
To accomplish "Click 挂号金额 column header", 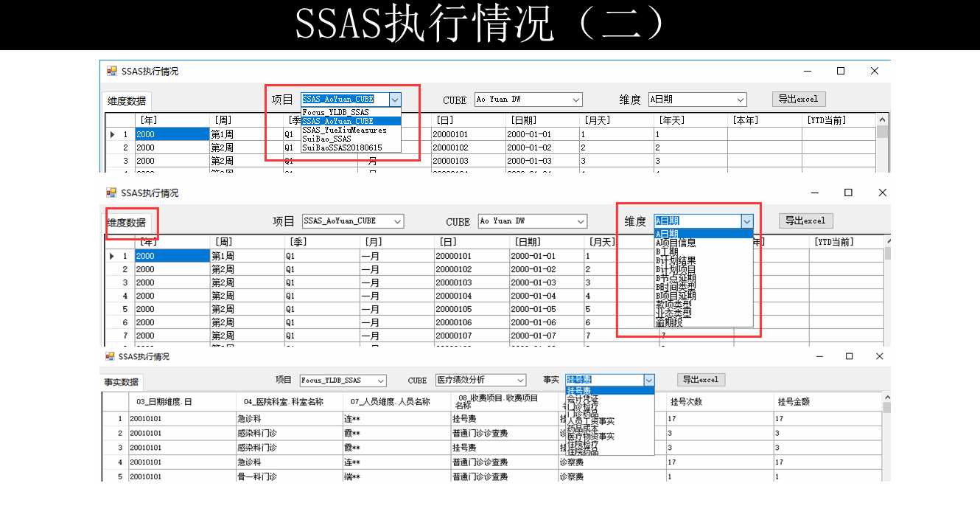I will 827,402.
